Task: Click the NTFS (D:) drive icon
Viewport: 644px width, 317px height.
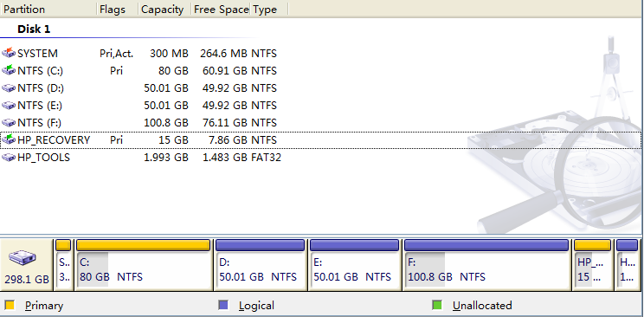Action: [9, 88]
